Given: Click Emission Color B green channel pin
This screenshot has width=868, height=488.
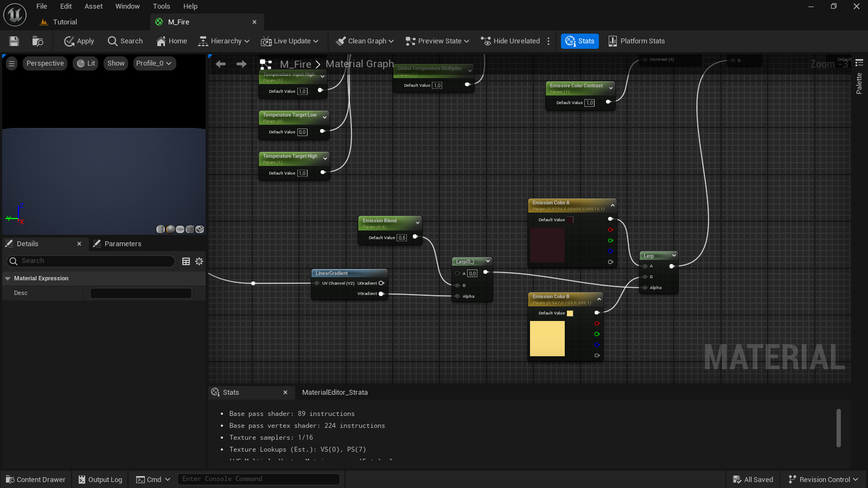Looking at the screenshot, I should coord(597,334).
